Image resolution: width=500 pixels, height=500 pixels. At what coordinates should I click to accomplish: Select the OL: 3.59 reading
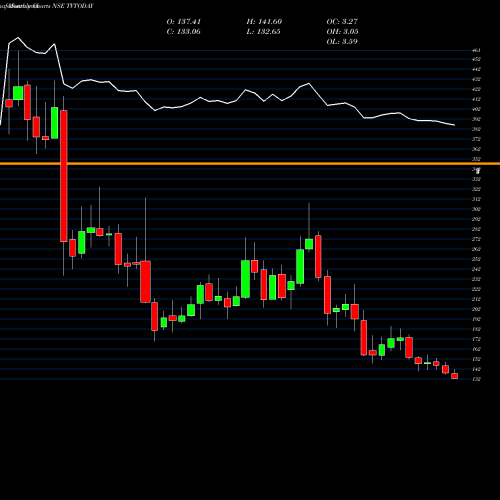tap(342, 42)
